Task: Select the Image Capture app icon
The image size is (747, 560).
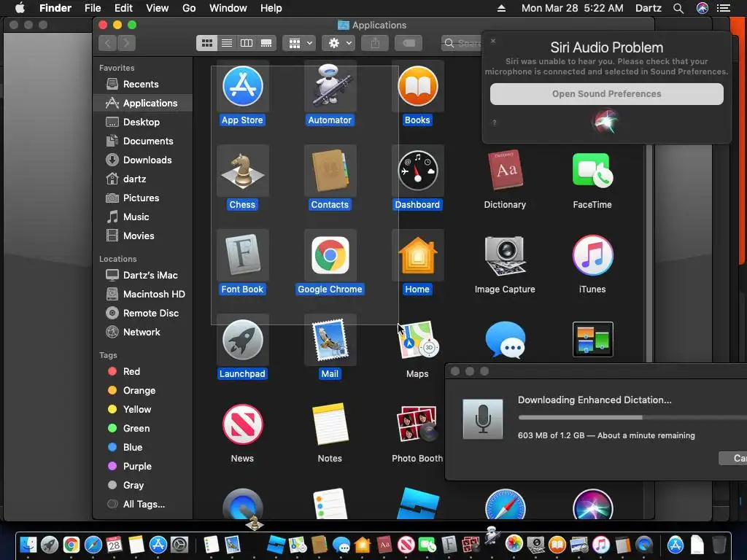Action: click(x=505, y=255)
